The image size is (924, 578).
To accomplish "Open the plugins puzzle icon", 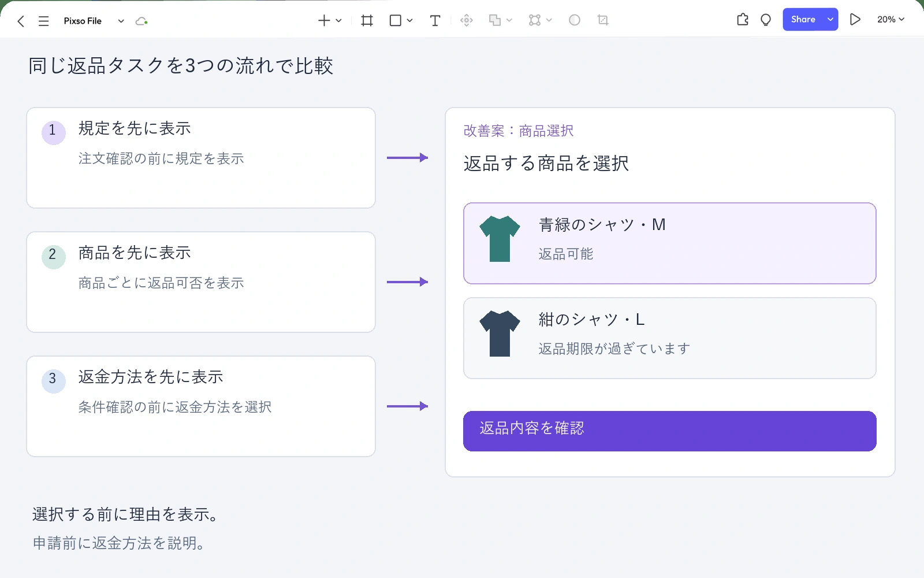I will (743, 20).
